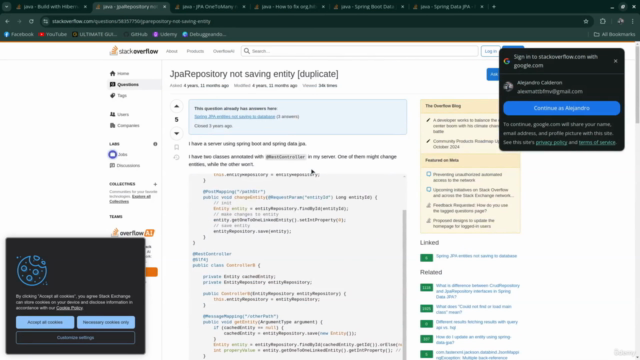Click the Stack Overflow logo
640x360 pixels.
coord(134,51)
